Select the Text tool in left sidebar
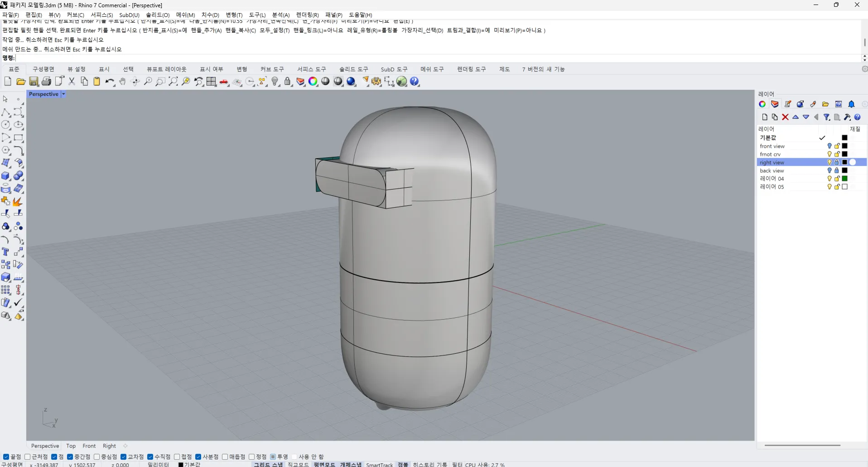868x467 pixels. [x=6, y=252]
